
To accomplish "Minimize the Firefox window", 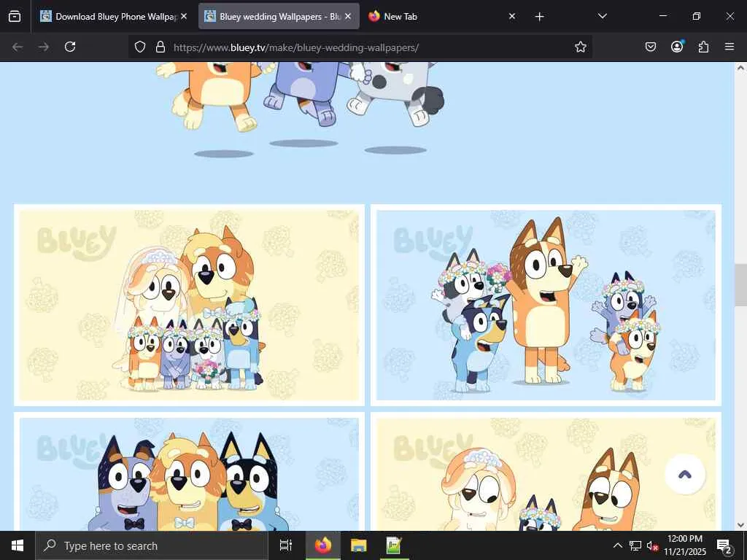I will [x=663, y=16].
